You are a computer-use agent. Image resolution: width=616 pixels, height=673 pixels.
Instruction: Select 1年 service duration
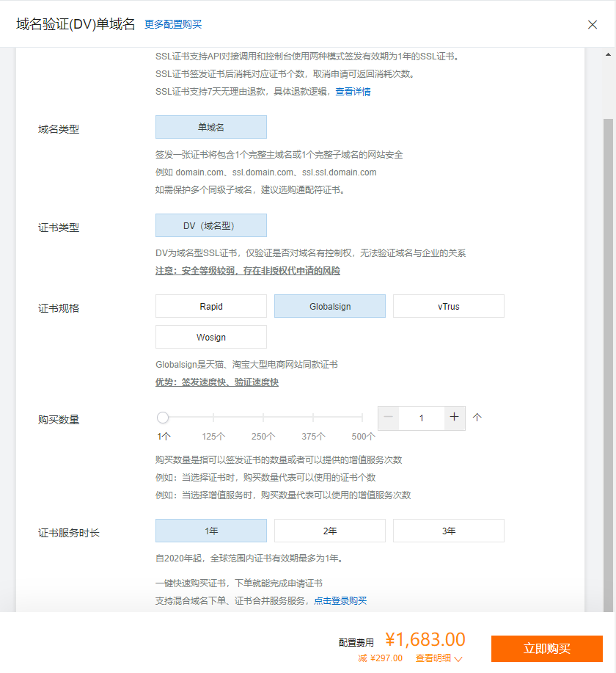tap(211, 531)
